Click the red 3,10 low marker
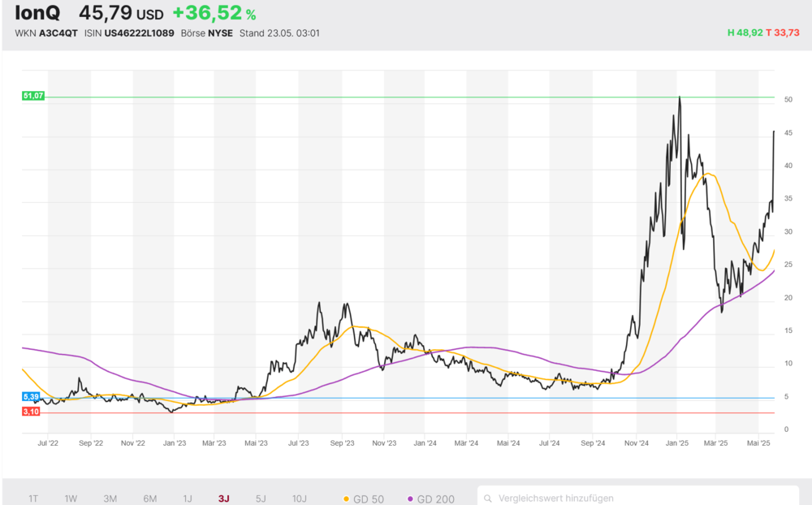This screenshot has height=505, width=812. [31, 412]
